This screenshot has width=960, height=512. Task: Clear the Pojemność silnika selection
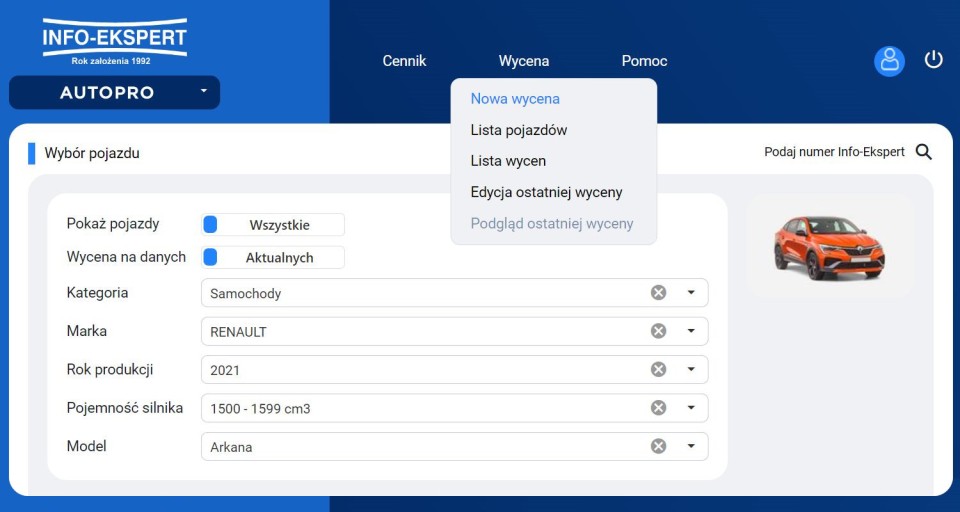point(658,408)
